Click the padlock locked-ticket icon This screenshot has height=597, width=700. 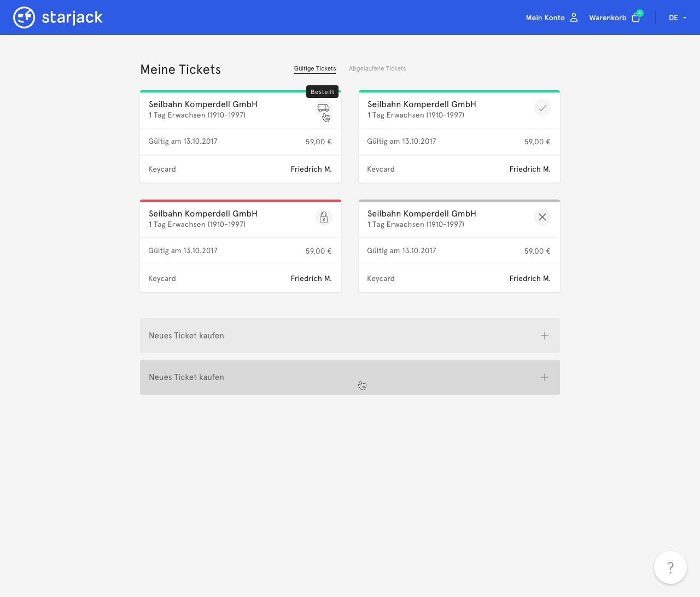(324, 217)
